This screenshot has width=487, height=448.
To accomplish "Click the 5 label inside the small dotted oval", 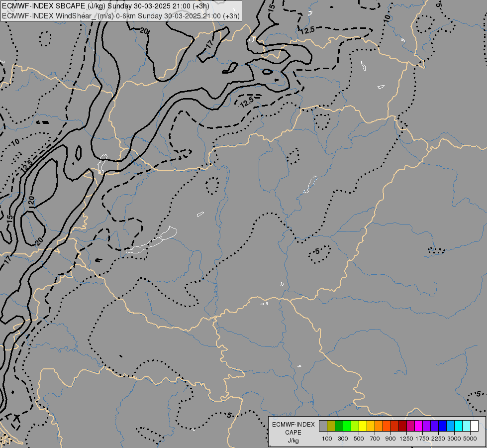I will [x=317, y=251].
